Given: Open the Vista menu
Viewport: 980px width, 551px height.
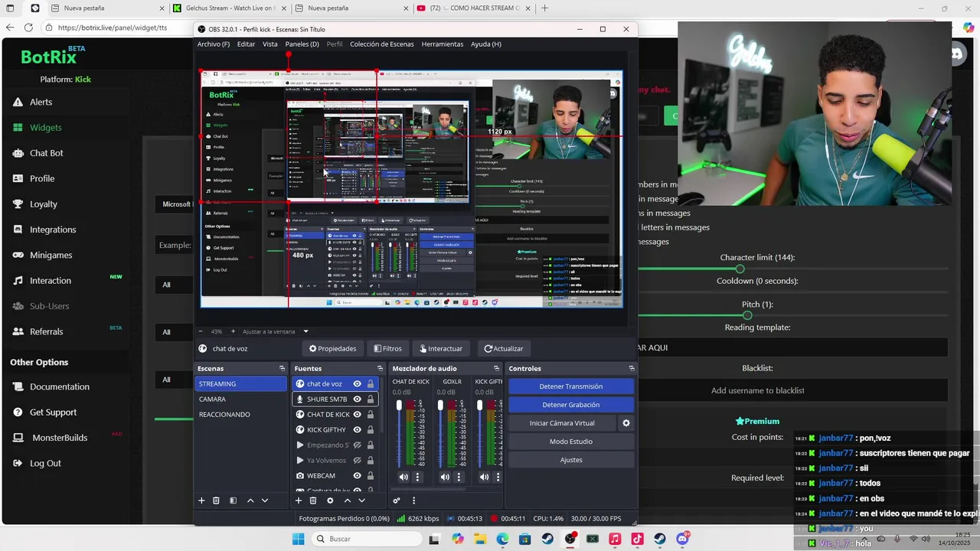Looking at the screenshot, I should pyautogui.click(x=270, y=44).
